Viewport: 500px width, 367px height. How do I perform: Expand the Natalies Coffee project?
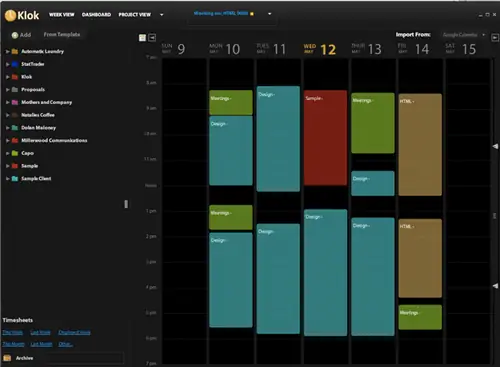(7, 115)
